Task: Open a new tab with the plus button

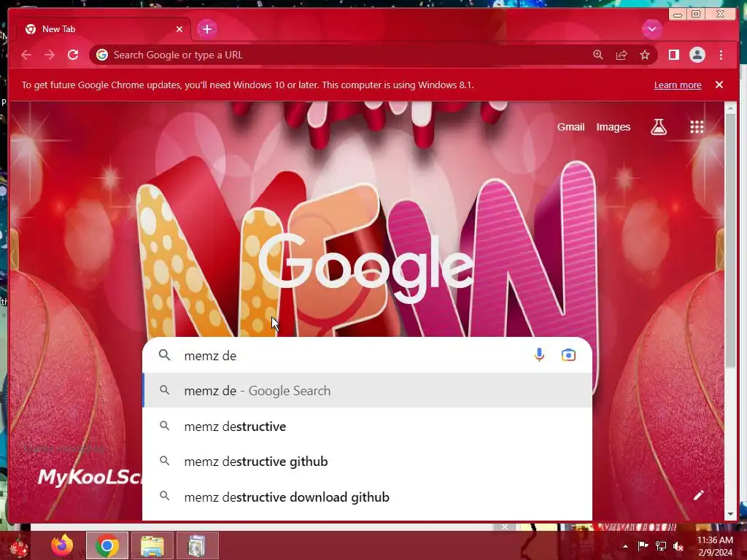Action: point(206,29)
